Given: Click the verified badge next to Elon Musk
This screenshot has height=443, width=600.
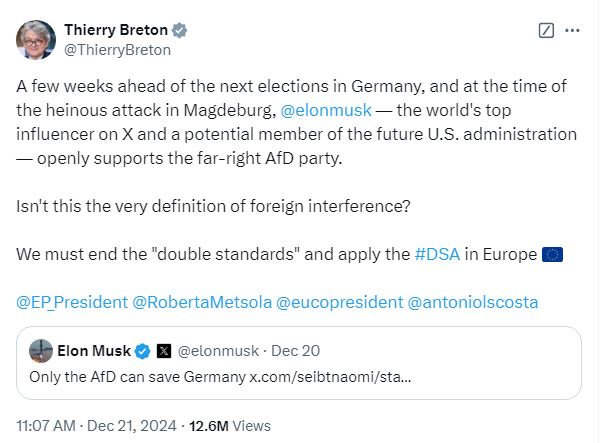Looking at the screenshot, I should [x=143, y=351].
